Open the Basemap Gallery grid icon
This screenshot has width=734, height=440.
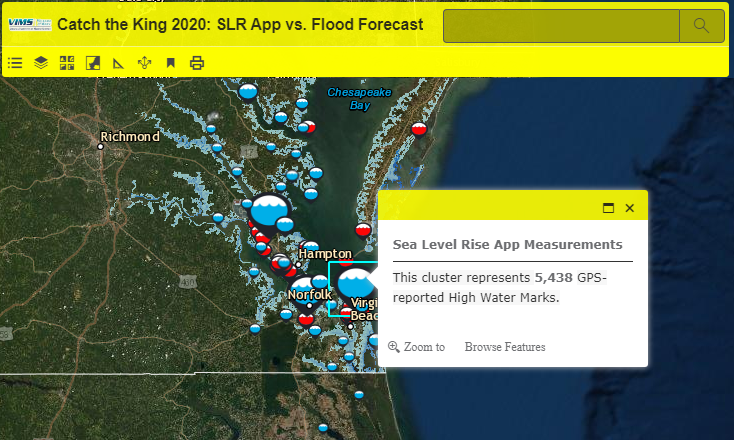coord(67,63)
